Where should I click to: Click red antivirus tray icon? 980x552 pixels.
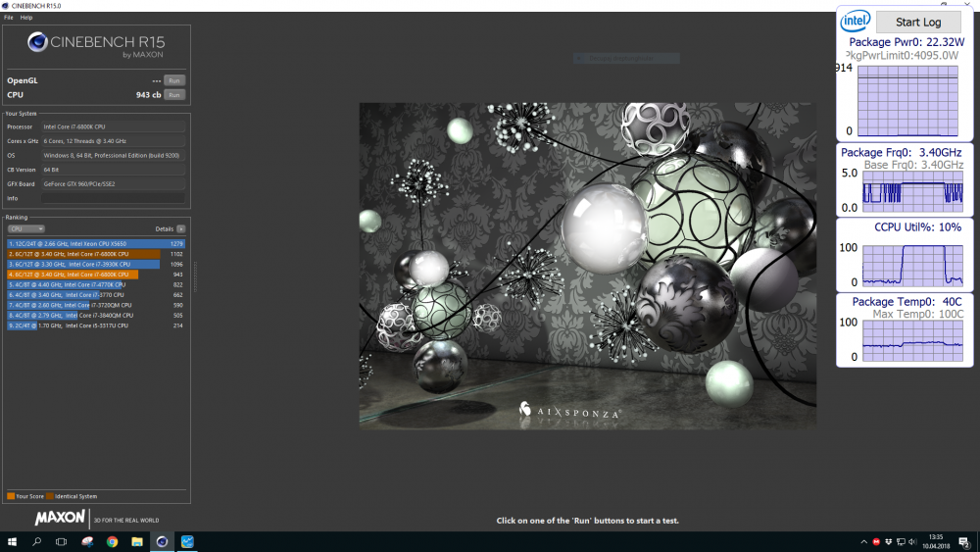click(876, 542)
